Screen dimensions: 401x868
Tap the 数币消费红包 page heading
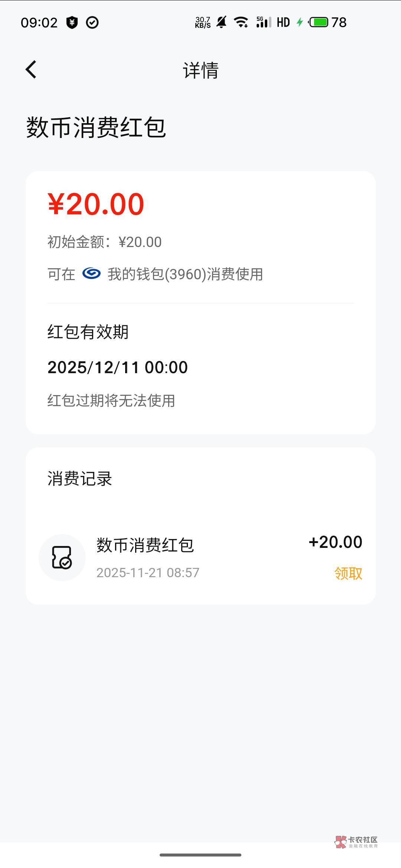tap(96, 128)
